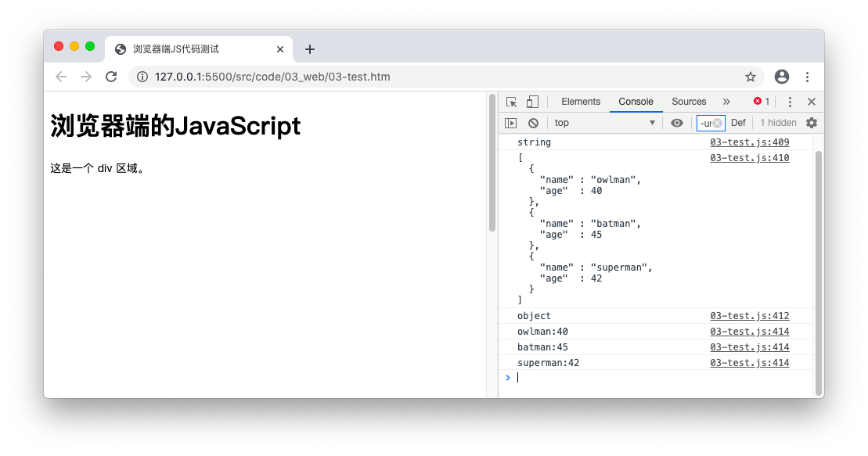This screenshot has width=868, height=456.
Task: Open the top JavaScript context dropdown
Action: point(604,123)
